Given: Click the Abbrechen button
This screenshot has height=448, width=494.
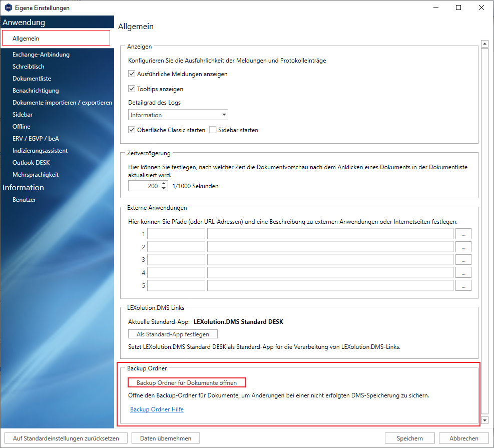Looking at the screenshot, I should pos(464,438).
